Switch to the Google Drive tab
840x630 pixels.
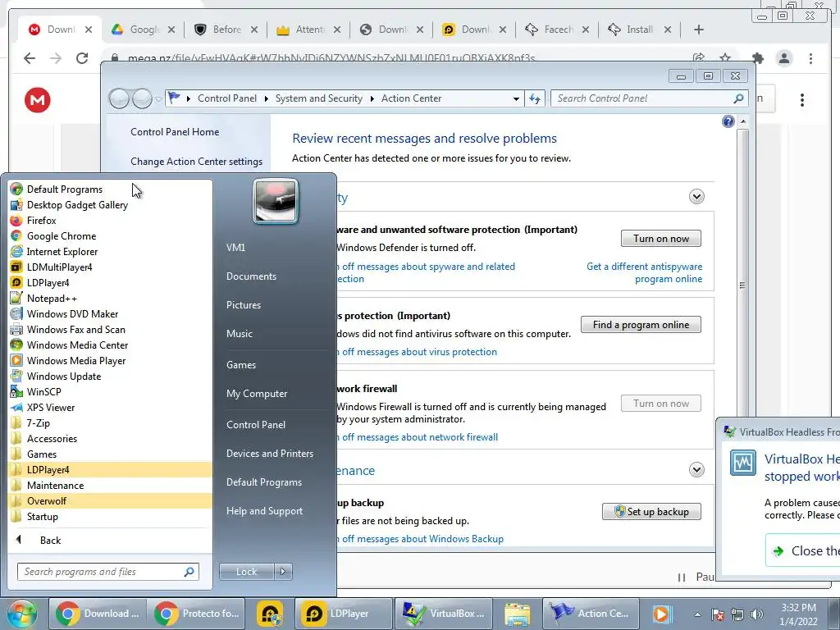144,30
